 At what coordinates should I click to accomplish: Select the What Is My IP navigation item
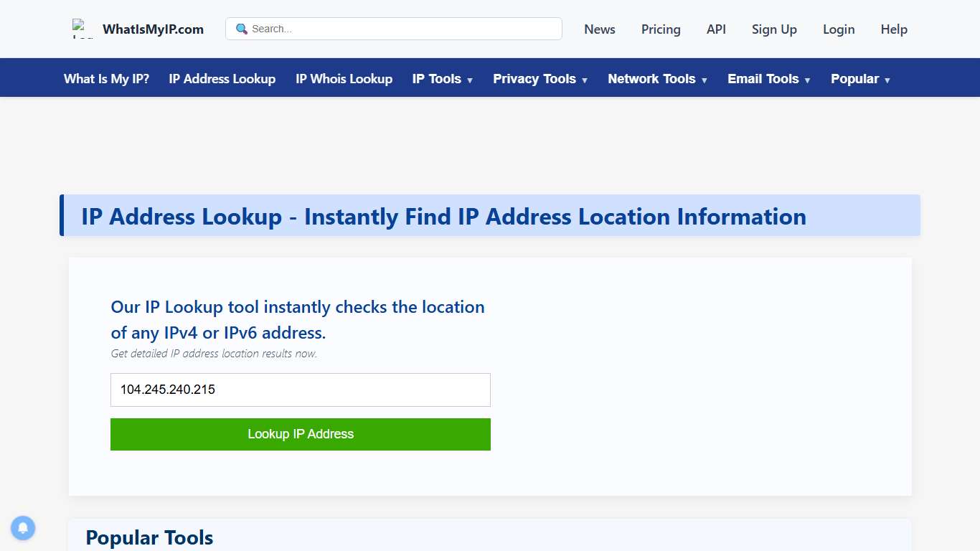(x=106, y=79)
